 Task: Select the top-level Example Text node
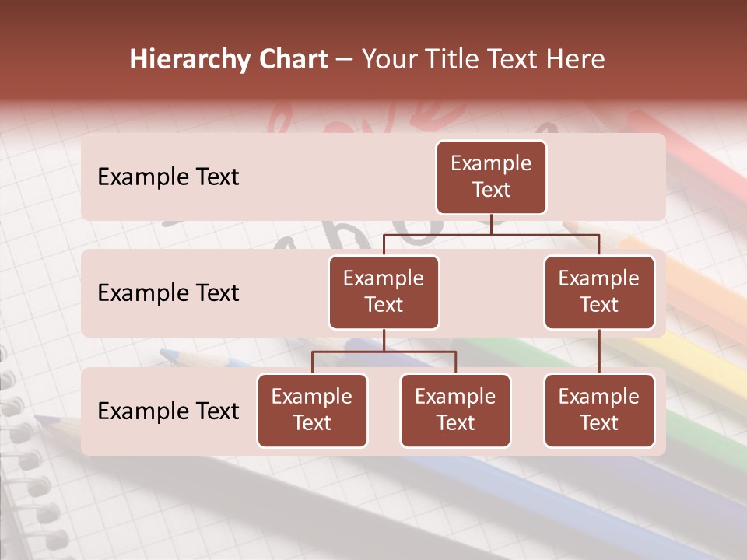tap(491, 177)
